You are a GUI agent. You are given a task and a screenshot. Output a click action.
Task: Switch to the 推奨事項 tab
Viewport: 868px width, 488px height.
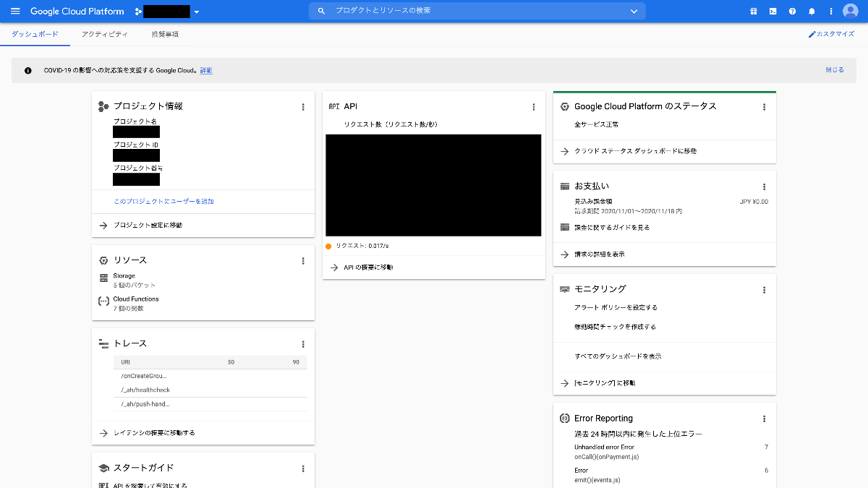(165, 34)
